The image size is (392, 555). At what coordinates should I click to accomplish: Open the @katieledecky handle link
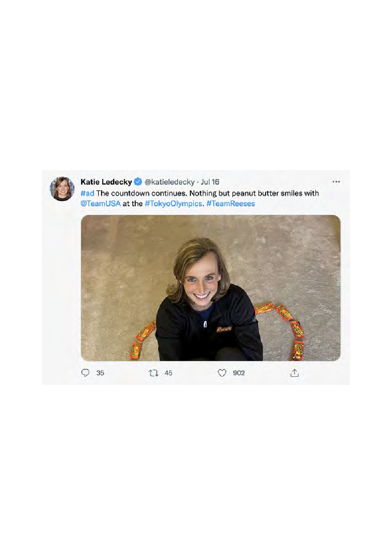point(170,182)
